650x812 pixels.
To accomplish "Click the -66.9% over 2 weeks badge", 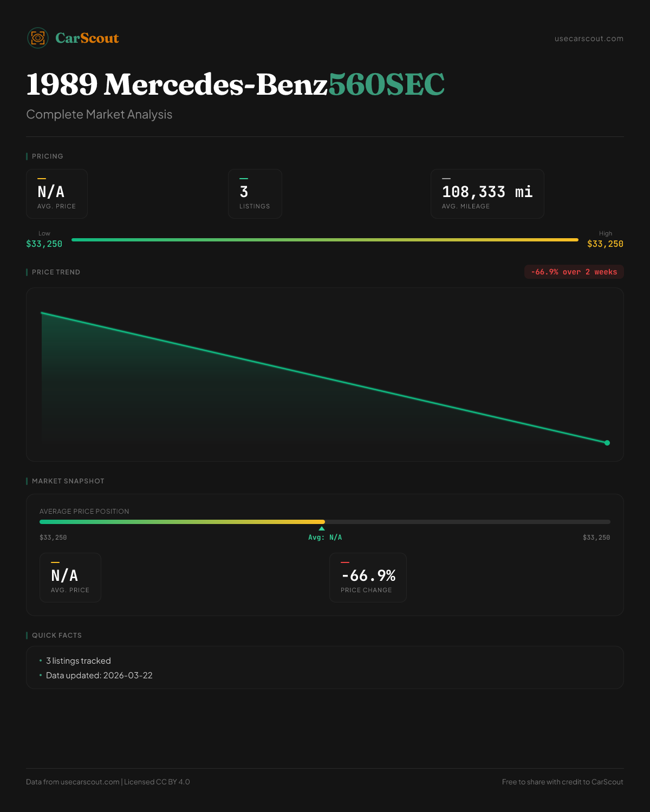I will pos(574,272).
